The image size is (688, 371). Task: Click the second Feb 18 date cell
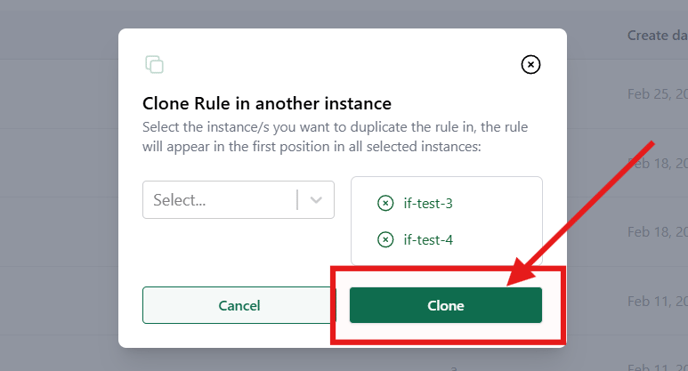[657, 232]
